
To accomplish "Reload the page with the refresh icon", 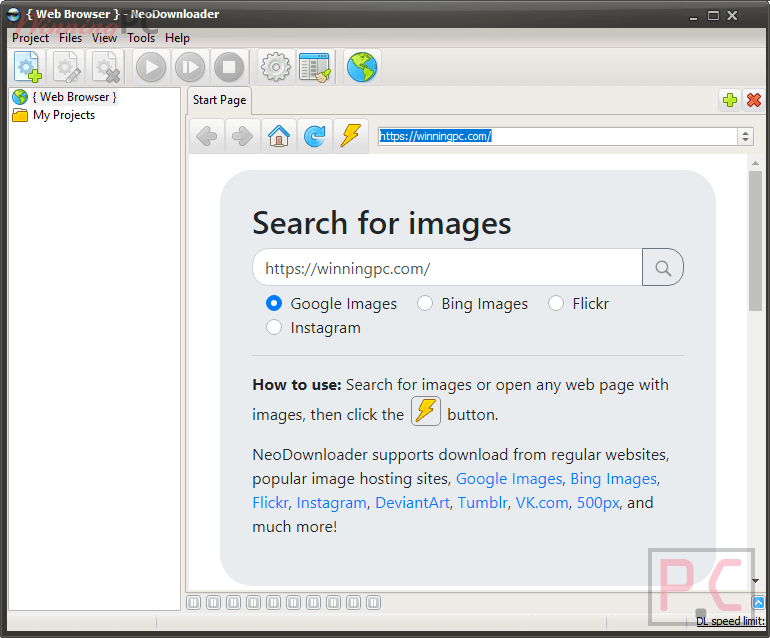I will click(315, 136).
